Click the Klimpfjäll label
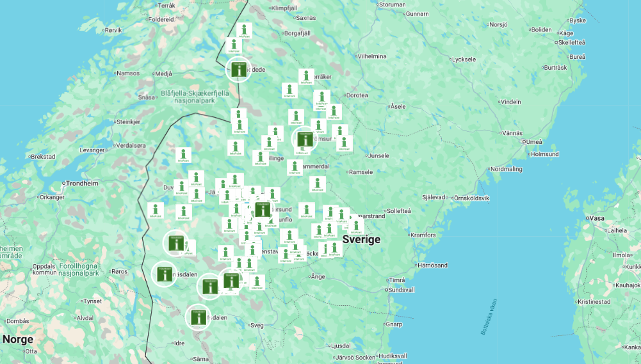 coord(284,8)
